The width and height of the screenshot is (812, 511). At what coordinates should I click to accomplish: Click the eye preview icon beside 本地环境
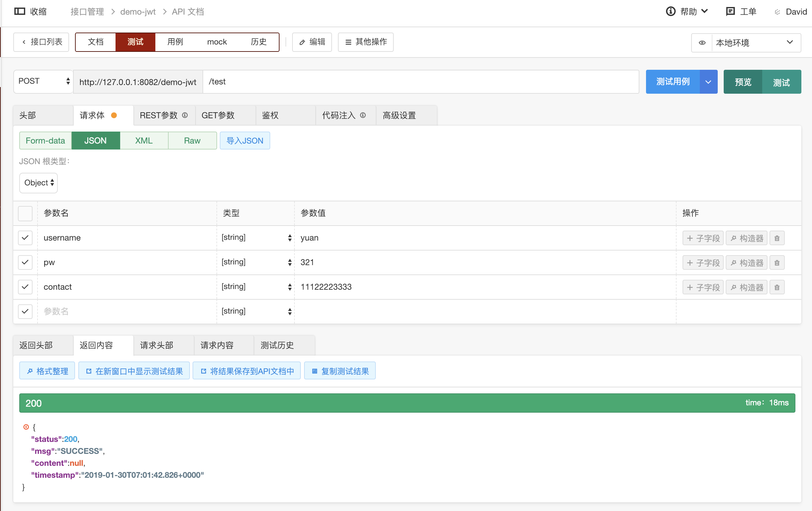(702, 43)
